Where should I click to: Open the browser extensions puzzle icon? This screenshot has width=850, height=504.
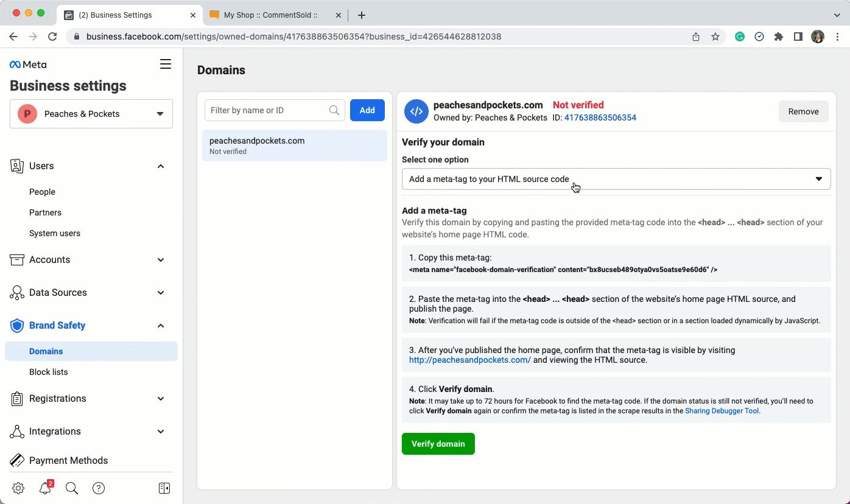coord(778,37)
